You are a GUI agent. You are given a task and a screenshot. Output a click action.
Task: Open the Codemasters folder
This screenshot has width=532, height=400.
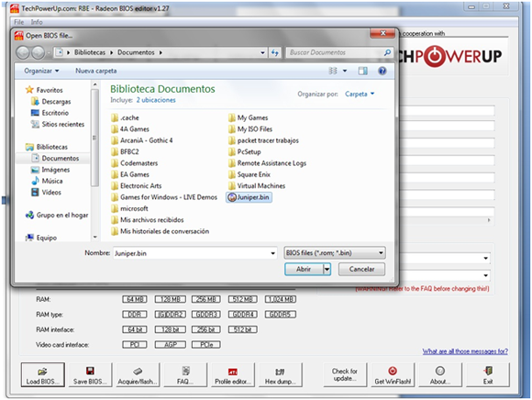[x=134, y=163]
